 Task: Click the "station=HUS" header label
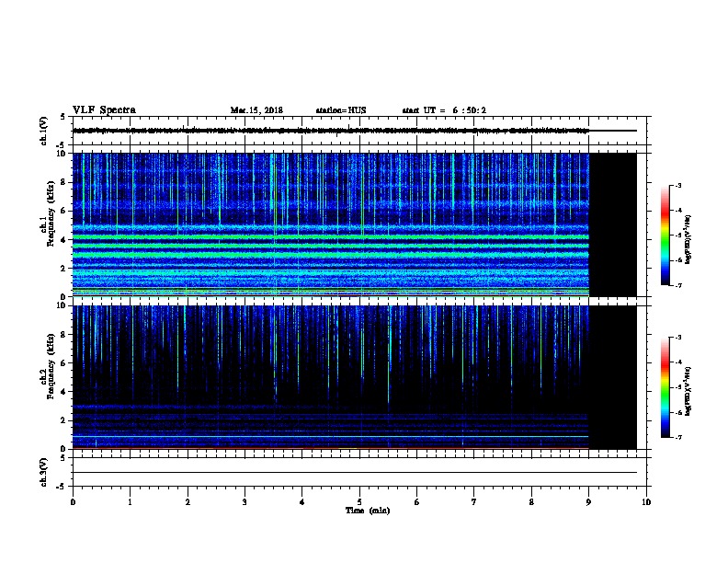point(341,110)
